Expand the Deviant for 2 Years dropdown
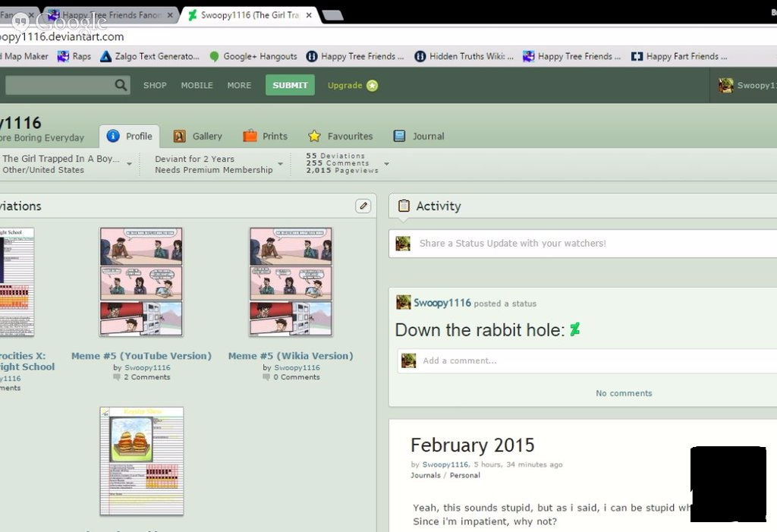Viewport: 777px width, 532px height. pos(281,164)
